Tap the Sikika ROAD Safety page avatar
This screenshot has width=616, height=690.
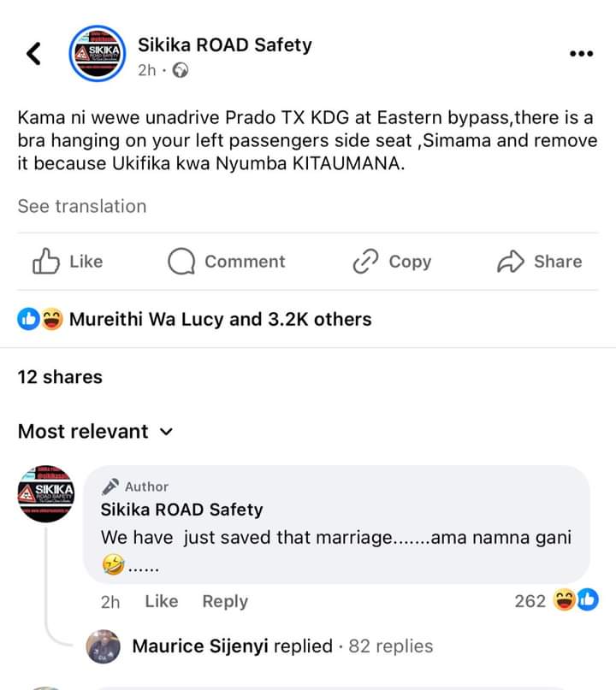coord(97,53)
